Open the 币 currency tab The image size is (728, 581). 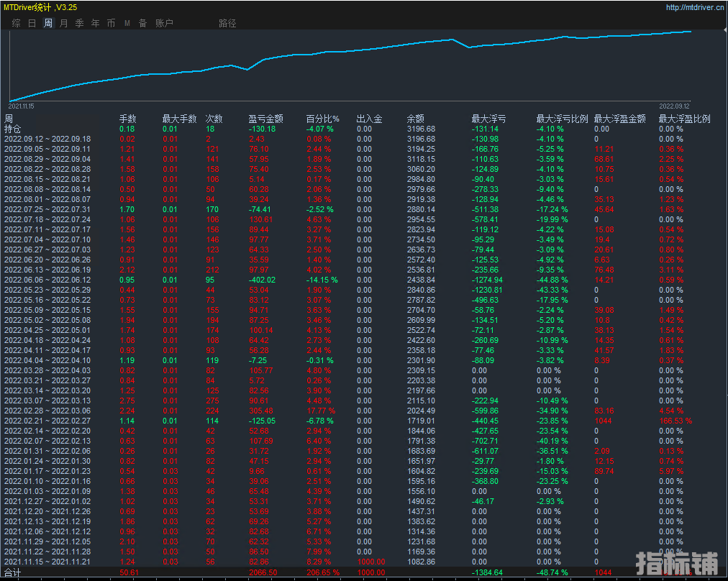[112, 23]
